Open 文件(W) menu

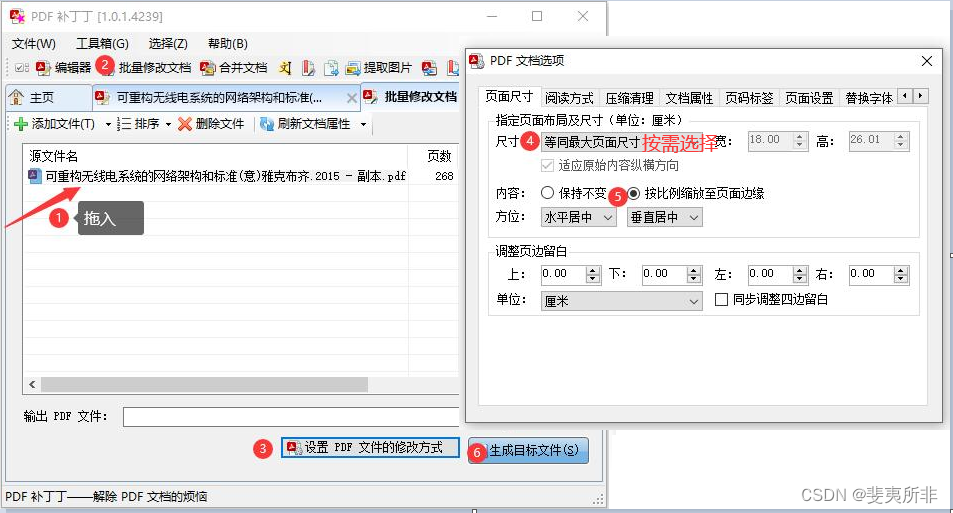point(34,44)
